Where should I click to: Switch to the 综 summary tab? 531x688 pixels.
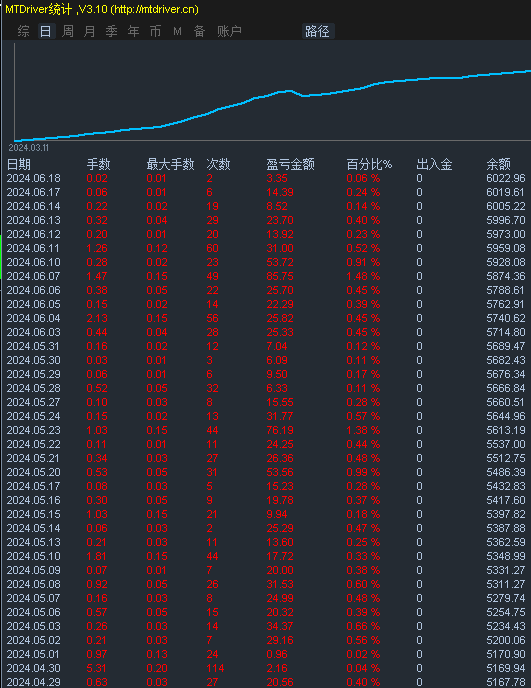coord(24,31)
